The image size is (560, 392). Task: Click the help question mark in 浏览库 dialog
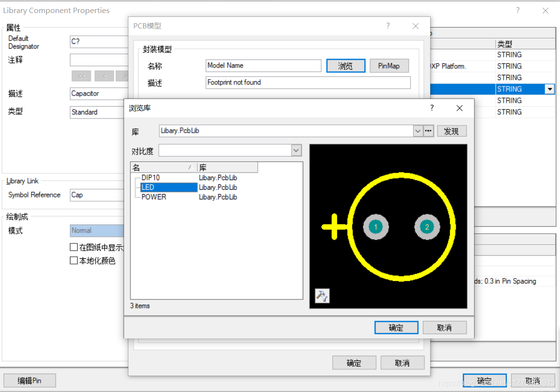coord(432,108)
